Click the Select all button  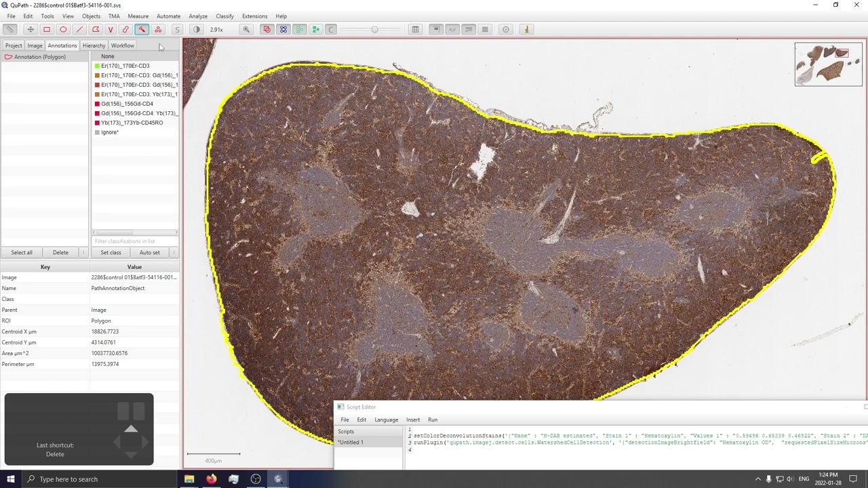pyautogui.click(x=22, y=252)
